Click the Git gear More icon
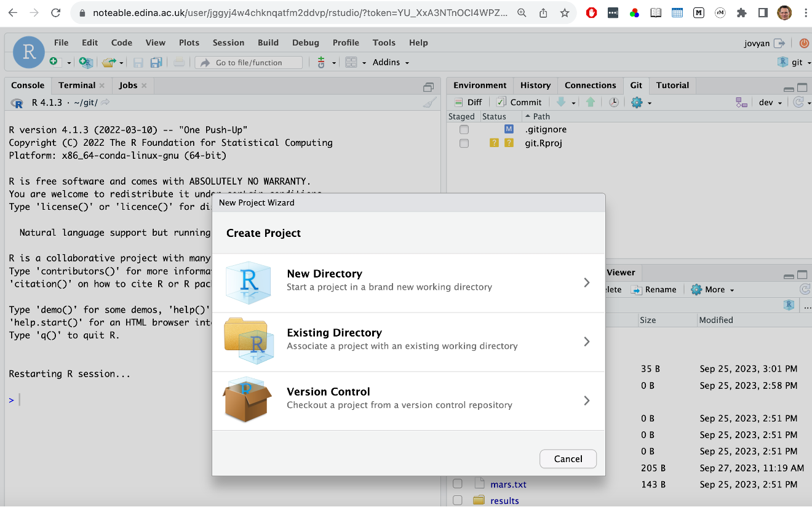This screenshot has height=507, width=812. (637, 102)
